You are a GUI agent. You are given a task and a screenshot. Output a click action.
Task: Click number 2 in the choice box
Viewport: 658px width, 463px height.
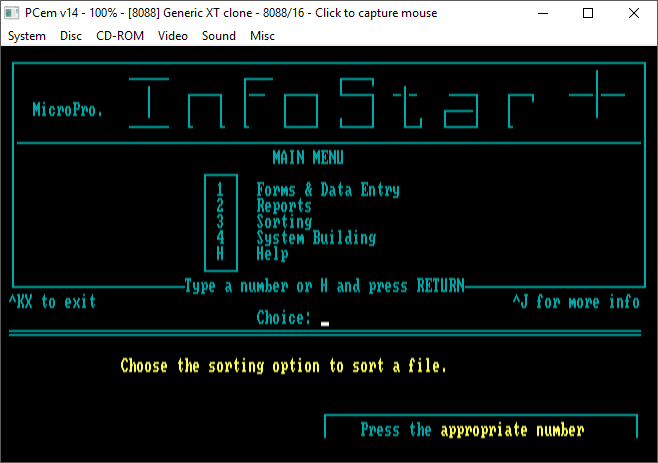pos(220,205)
